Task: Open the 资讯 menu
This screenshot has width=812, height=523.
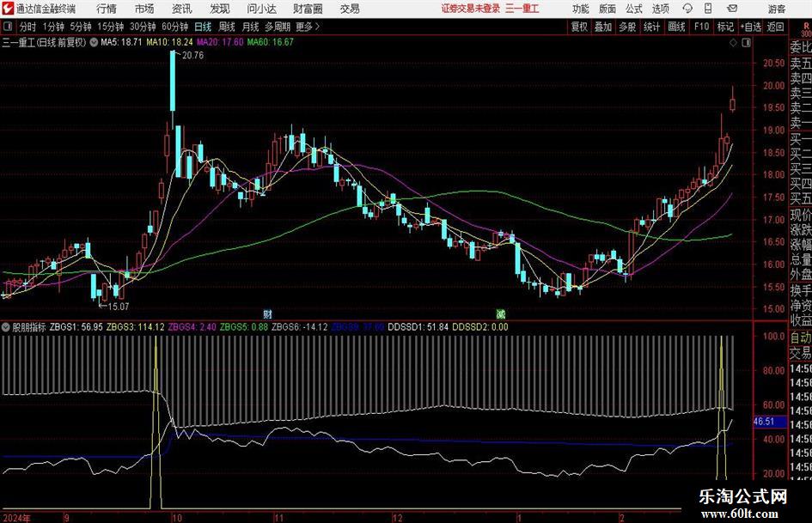Action: pyautogui.click(x=182, y=9)
